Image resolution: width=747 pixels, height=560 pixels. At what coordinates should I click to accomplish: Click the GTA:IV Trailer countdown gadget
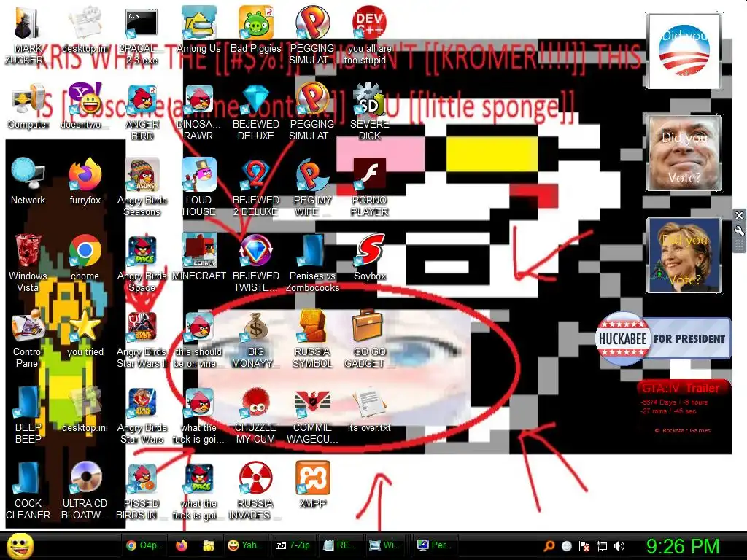[683, 408]
